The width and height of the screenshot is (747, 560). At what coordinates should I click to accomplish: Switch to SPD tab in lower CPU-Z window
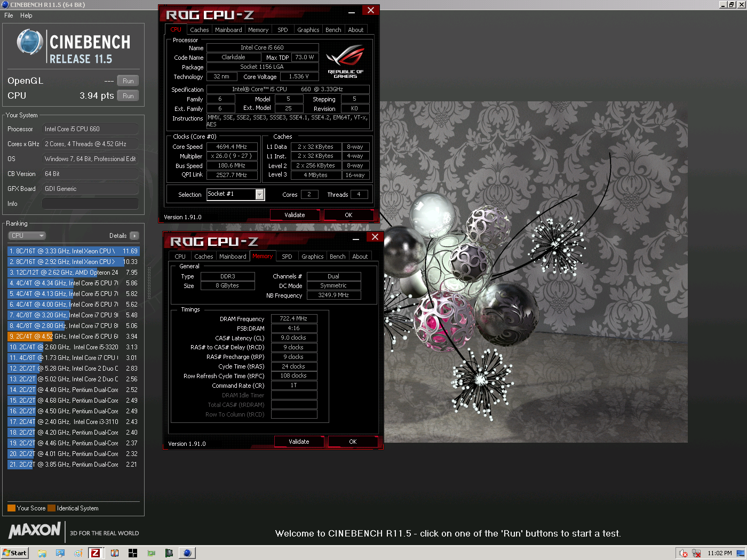[x=287, y=257]
